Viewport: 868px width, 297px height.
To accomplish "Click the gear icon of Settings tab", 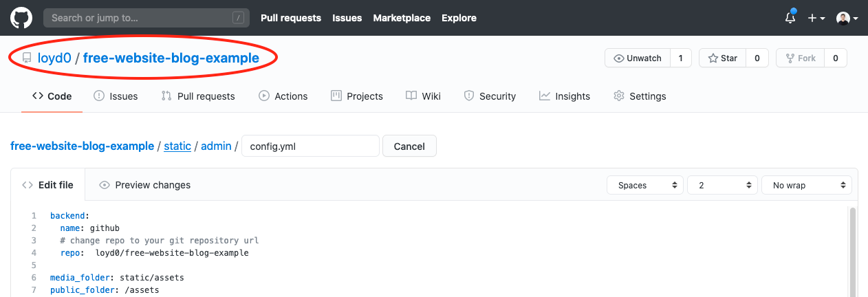I will click(x=619, y=96).
